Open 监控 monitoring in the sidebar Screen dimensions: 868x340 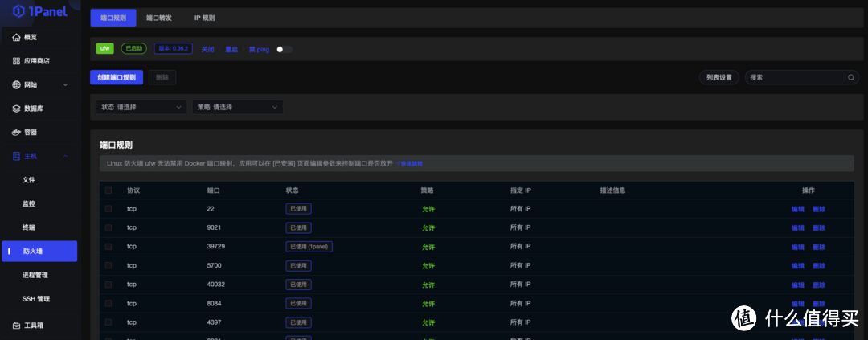pos(29,203)
